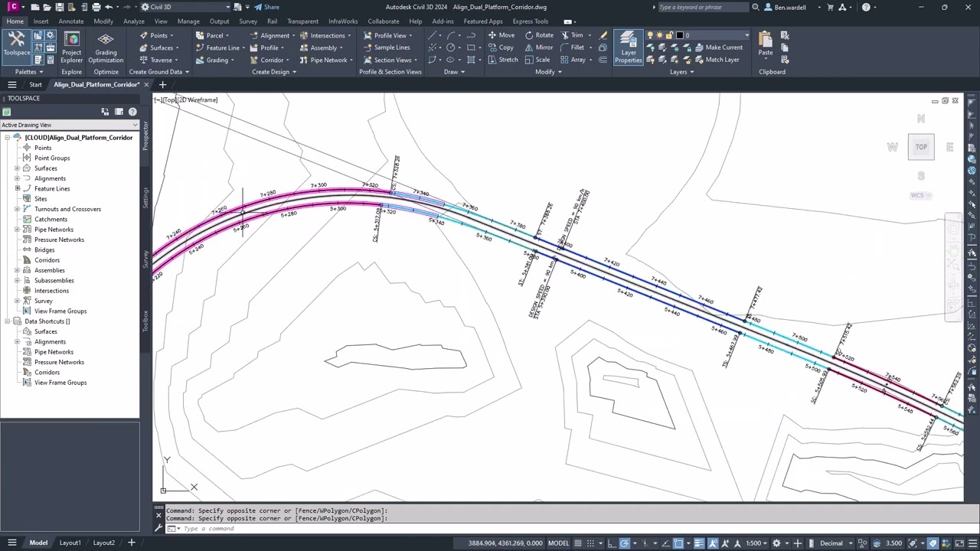Toggle MODEL space button in status bar
The image size is (980, 551).
coord(558,543)
